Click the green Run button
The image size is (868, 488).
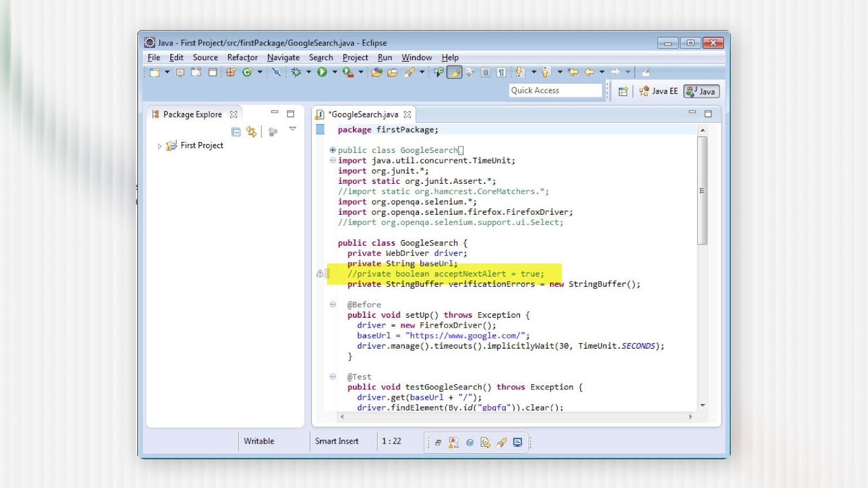(322, 72)
